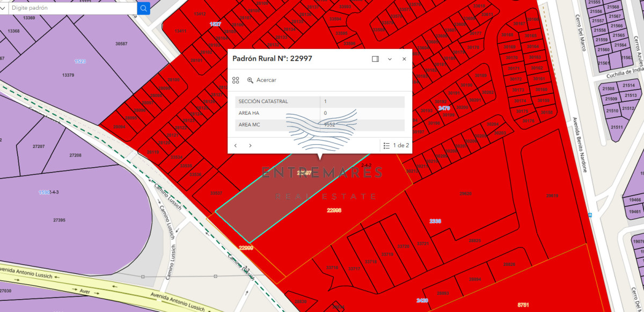Expand the search source dropdown arrow
This screenshot has width=644, height=312.
click(x=4, y=8)
